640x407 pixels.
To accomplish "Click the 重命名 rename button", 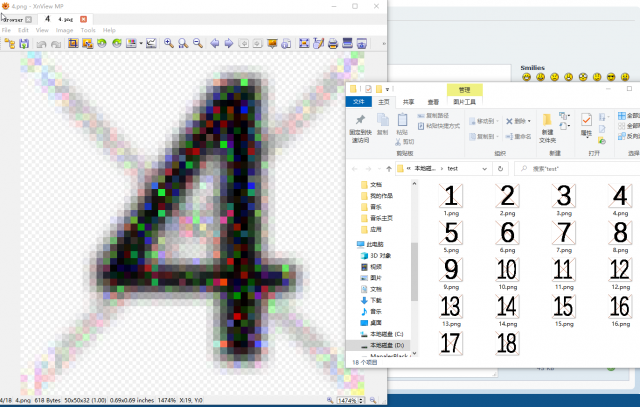I will click(x=518, y=136).
